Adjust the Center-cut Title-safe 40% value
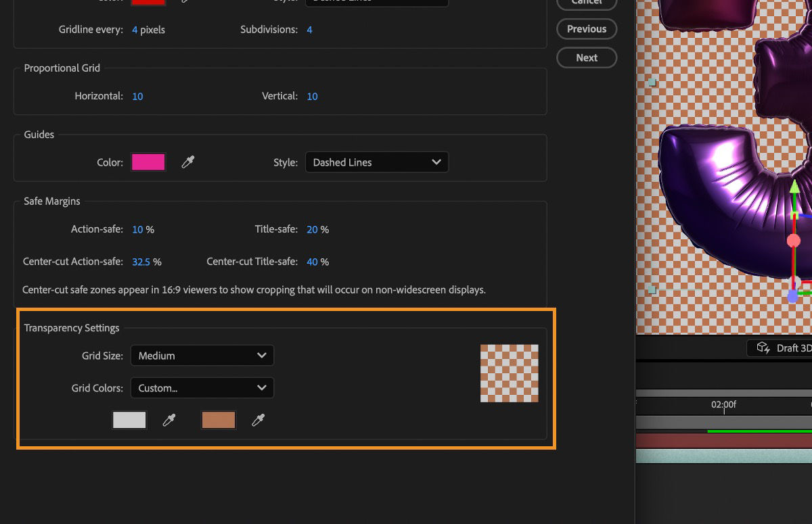The height and width of the screenshot is (524, 812). click(x=315, y=262)
